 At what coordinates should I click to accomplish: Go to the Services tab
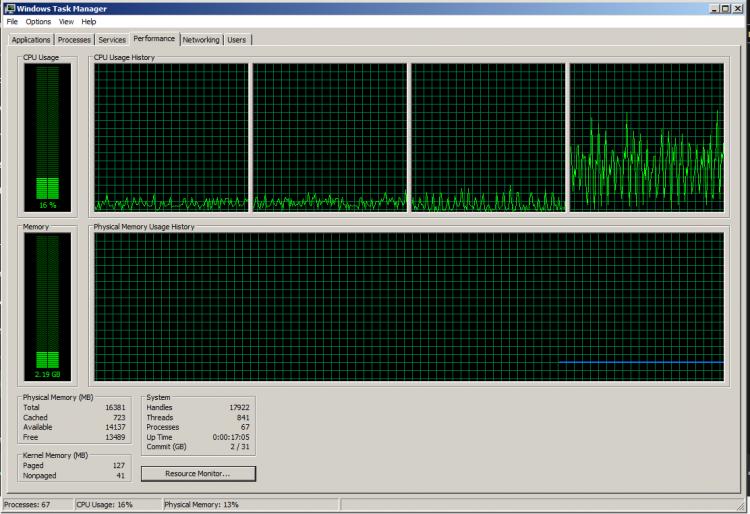coord(112,40)
